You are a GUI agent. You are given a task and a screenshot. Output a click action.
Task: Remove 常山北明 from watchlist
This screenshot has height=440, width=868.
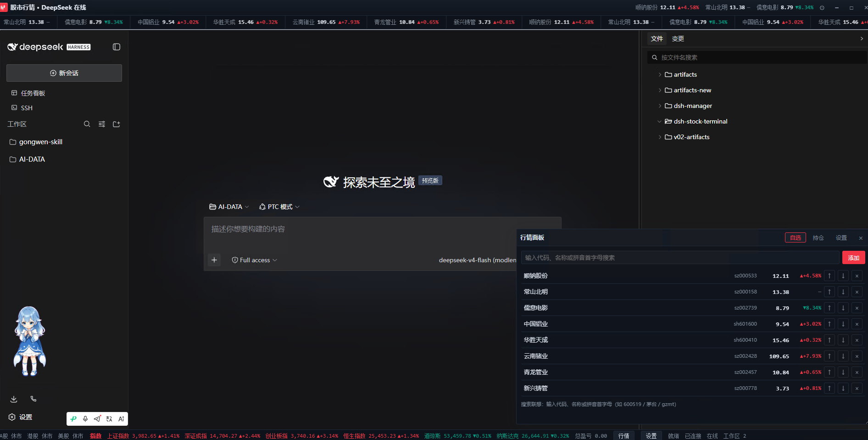coord(857,292)
